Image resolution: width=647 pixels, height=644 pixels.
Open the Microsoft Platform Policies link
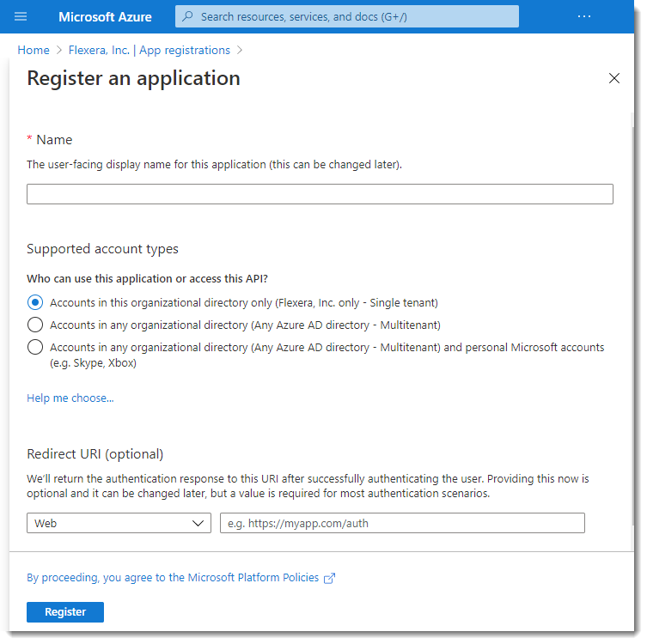[x=173, y=578]
